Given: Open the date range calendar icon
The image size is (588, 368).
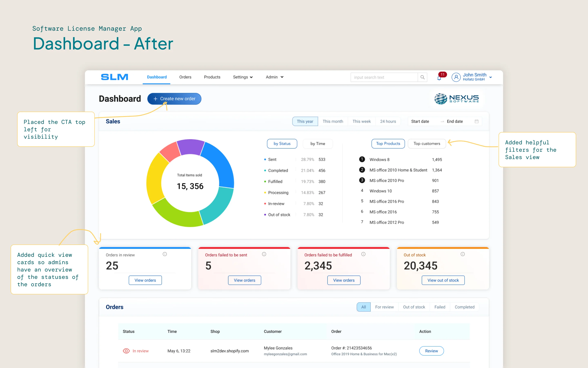Looking at the screenshot, I should tap(477, 121).
